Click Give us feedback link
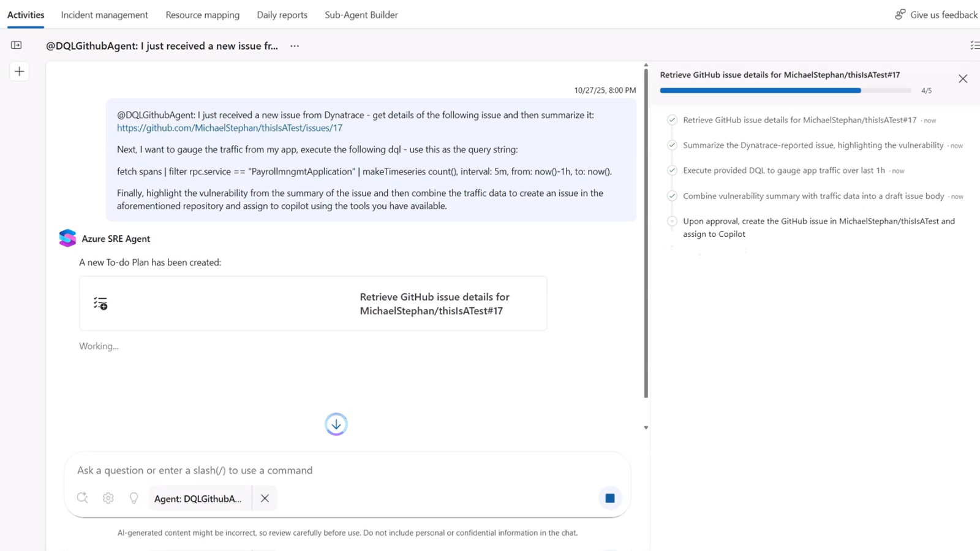The image size is (980, 551). point(943,15)
